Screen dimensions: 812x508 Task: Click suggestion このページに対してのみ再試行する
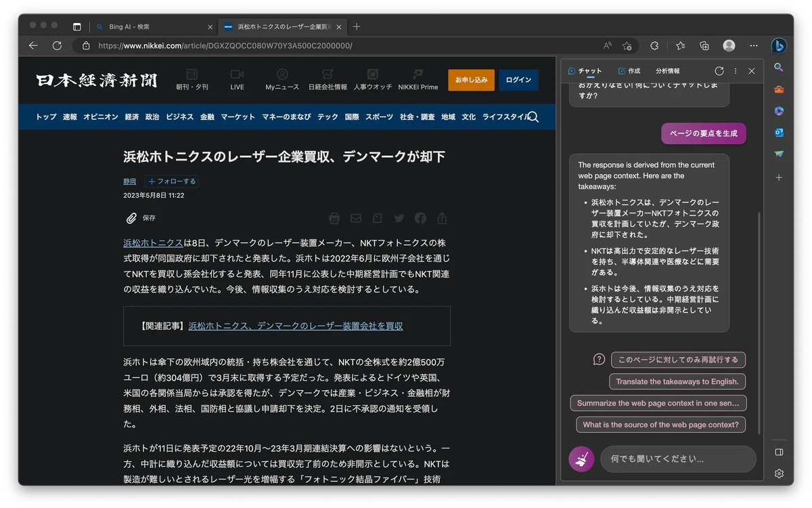678,360
